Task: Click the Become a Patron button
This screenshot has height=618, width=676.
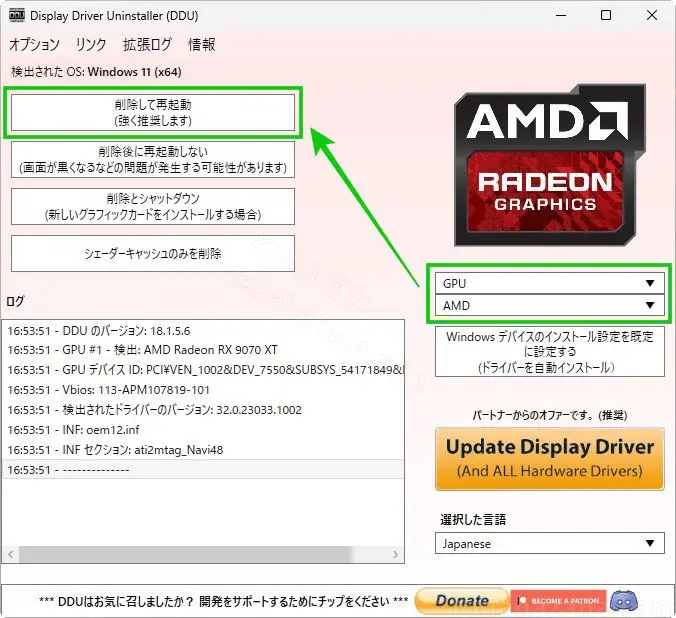Action: point(558,601)
